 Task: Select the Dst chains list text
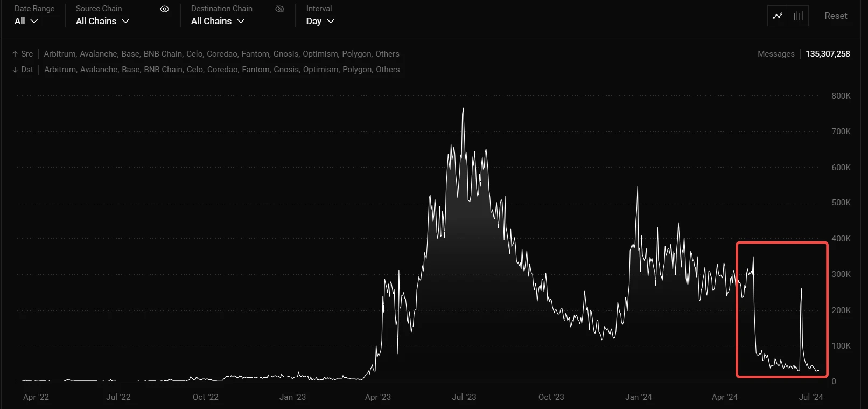222,70
